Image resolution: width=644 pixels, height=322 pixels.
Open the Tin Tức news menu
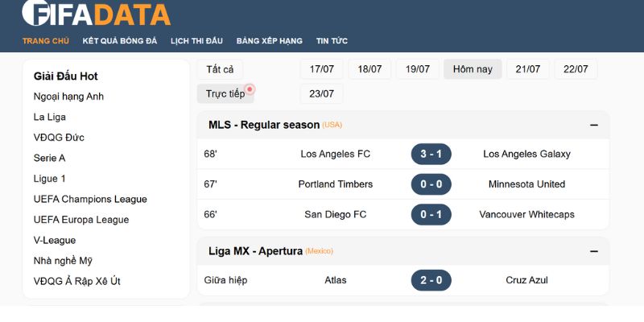(332, 41)
